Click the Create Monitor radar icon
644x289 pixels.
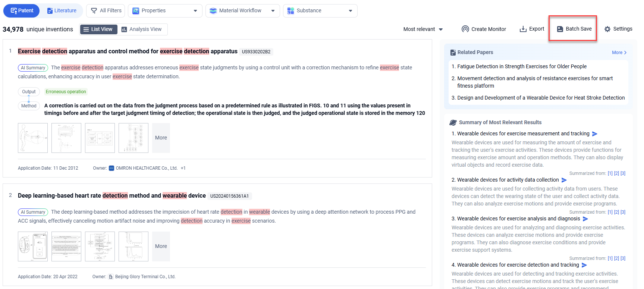(465, 29)
